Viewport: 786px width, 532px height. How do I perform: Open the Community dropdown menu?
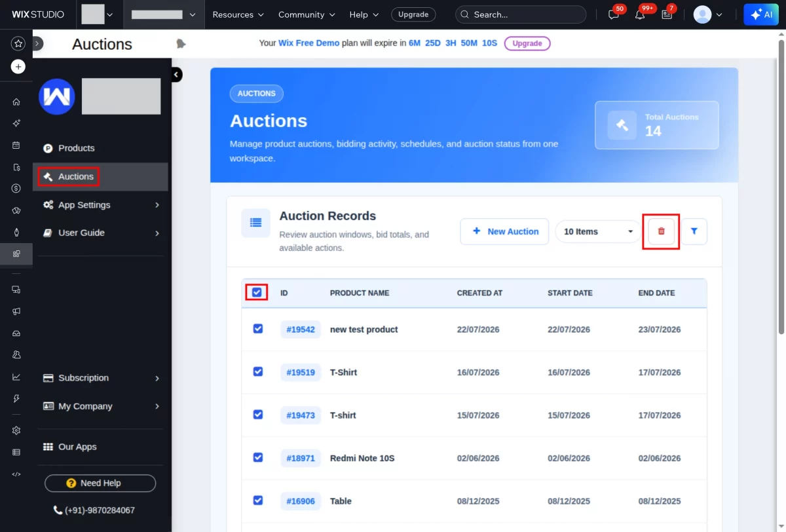pos(307,14)
